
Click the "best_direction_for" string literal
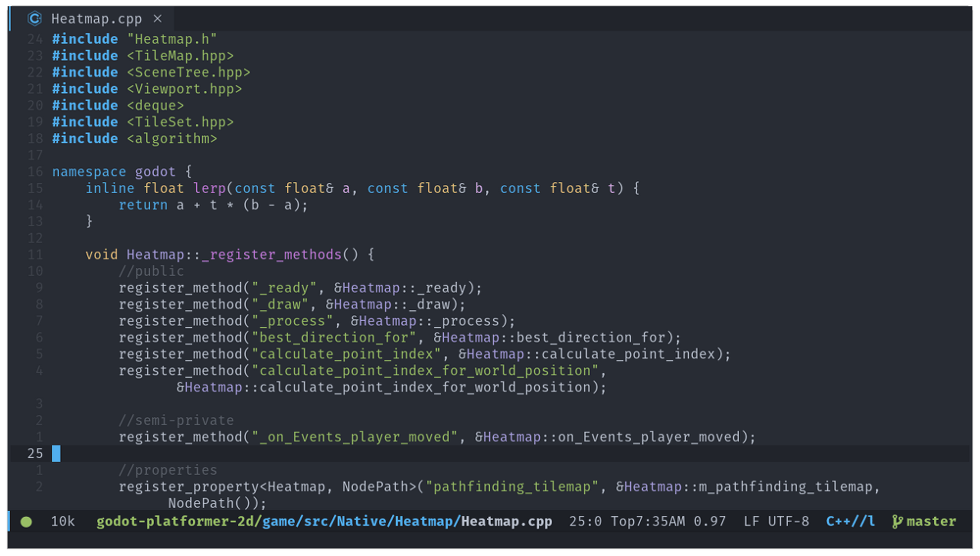[334, 338]
